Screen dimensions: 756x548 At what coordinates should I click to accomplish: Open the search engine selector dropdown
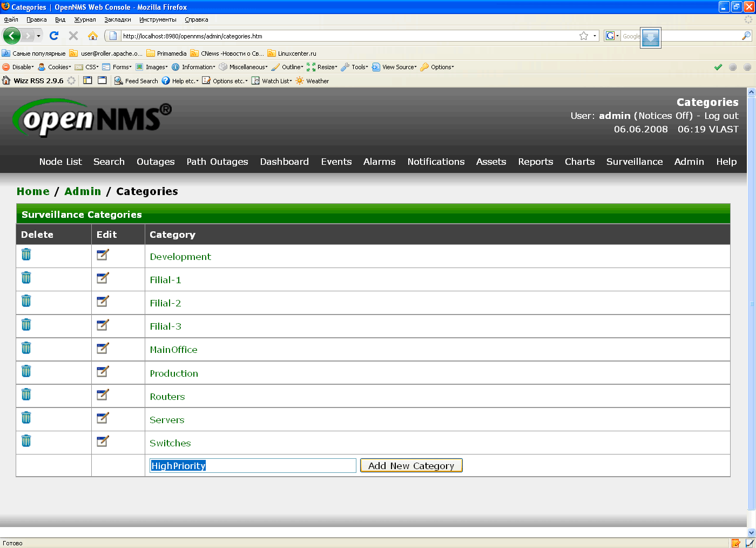[612, 36]
